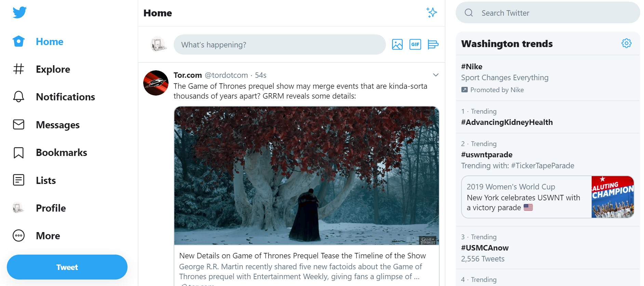The image size is (644, 286).
Task: Open Messages via the envelope icon
Action: (18, 125)
